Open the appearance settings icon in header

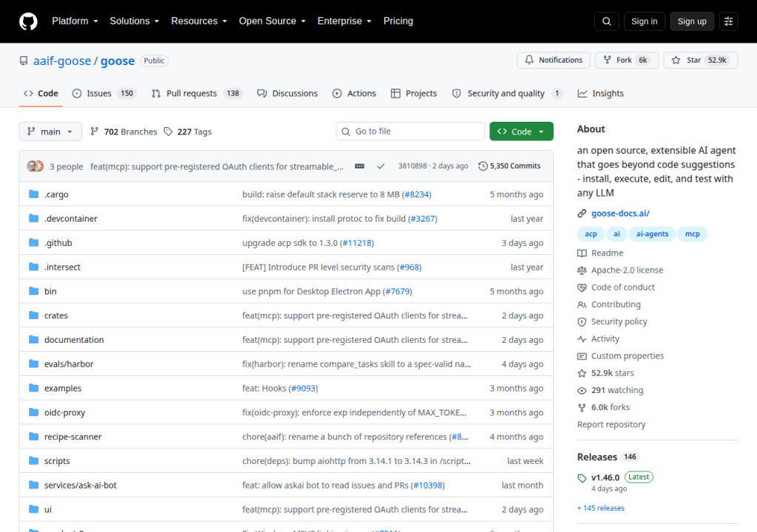[728, 21]
